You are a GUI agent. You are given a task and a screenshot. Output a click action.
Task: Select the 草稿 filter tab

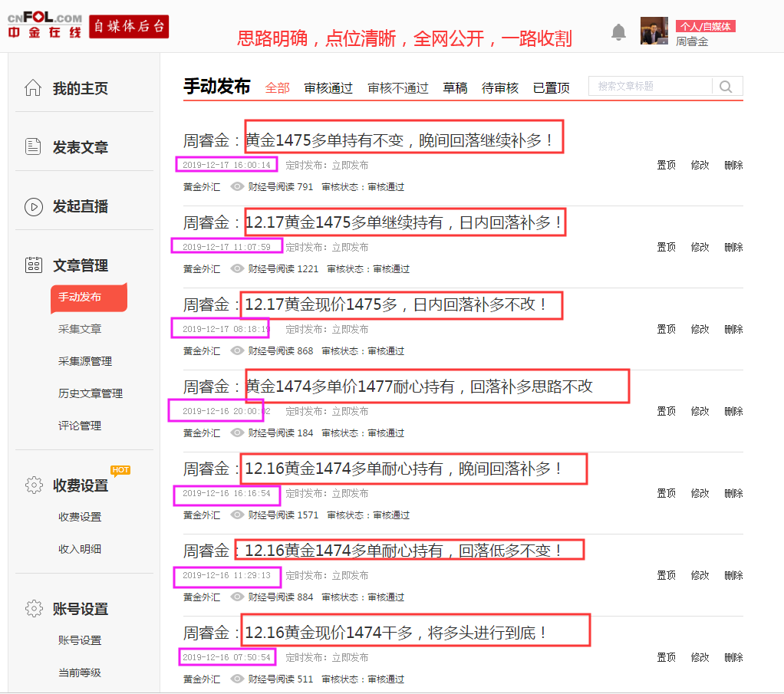455,88
